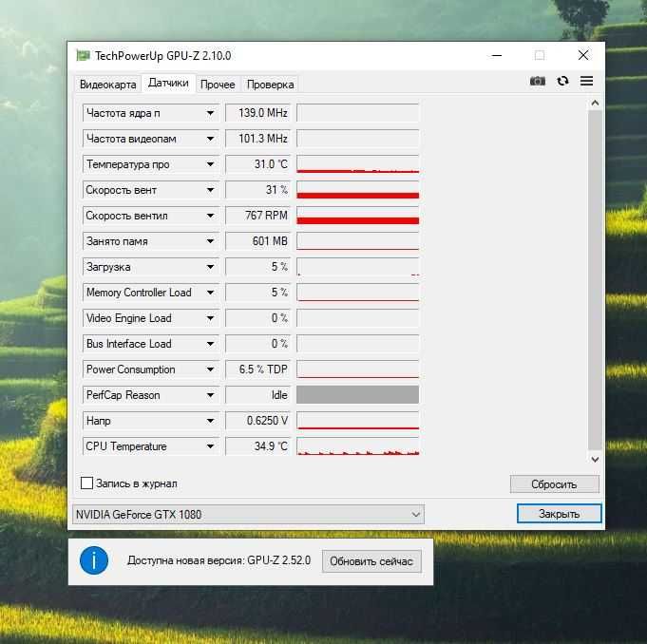Screen dimensions: 647x644
Task: Click the GPU temperature graph
Action: click(358, 164)
